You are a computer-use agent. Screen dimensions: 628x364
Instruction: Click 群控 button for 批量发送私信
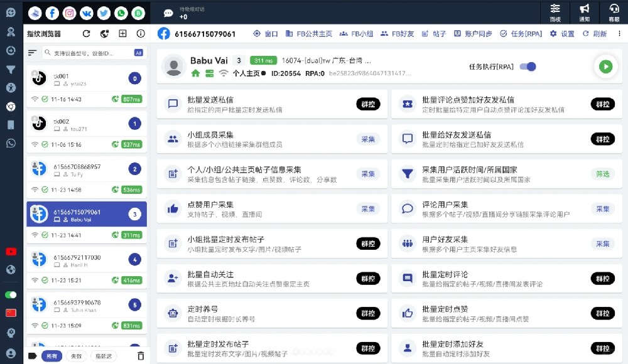pyautogui.click(x=368, y=104)
